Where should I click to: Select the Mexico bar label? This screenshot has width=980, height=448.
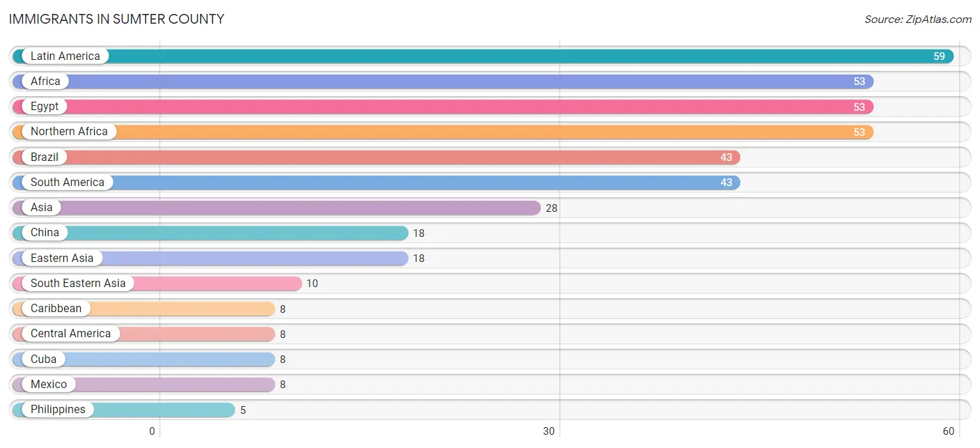tap(49, 385)
